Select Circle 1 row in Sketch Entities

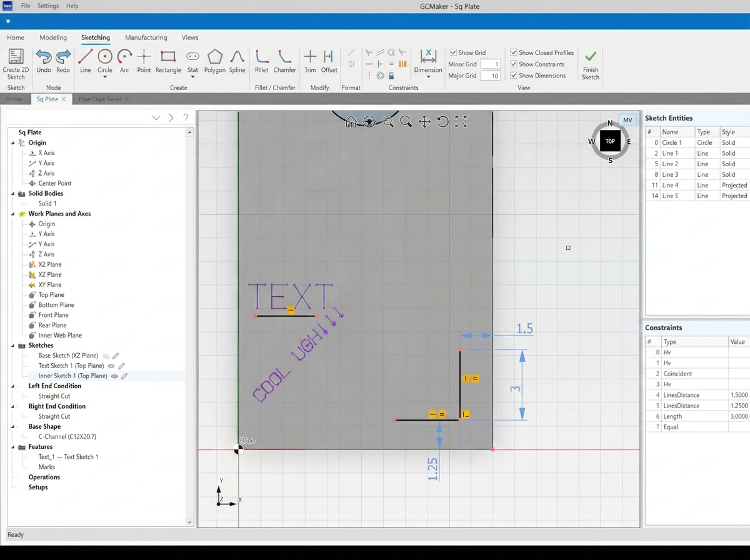[697, 142]
